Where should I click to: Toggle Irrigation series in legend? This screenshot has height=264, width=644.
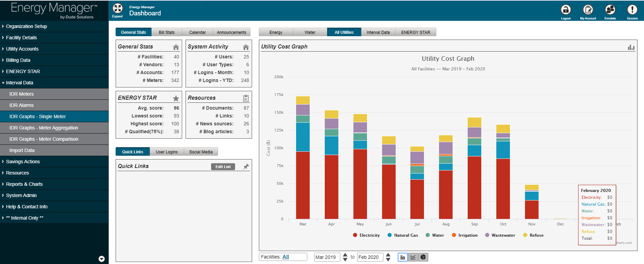tap(465, 235)
